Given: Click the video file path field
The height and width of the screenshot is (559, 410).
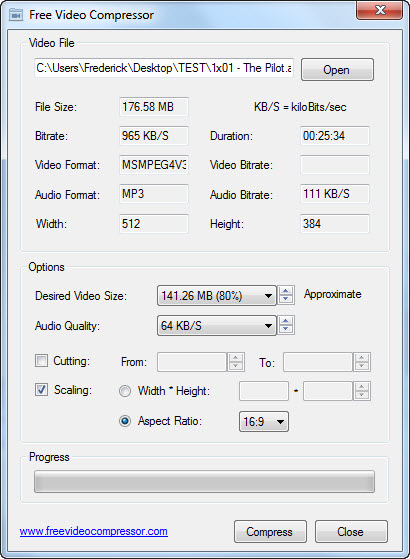Looking at the screenshot, I should coord(164,68).
